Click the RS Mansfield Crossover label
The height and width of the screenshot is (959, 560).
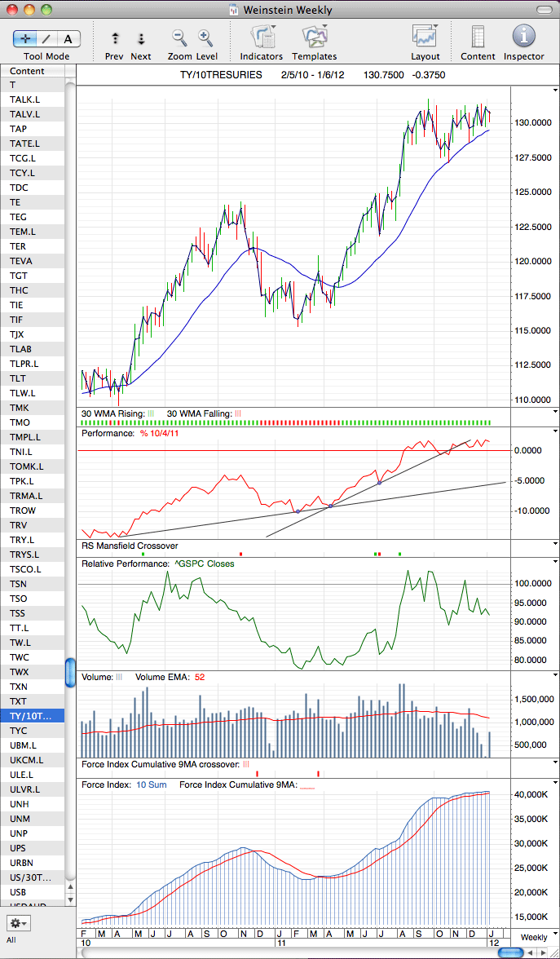pos(130,546)
